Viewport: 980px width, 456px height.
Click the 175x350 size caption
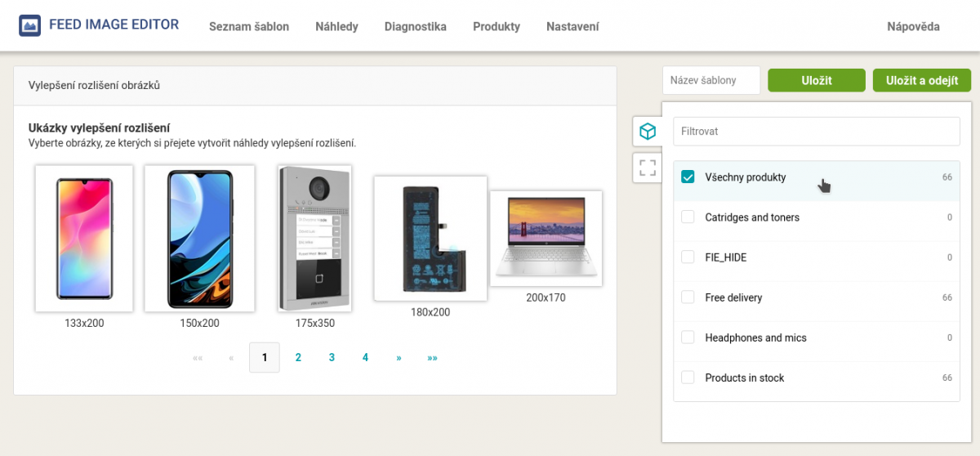click(x=314, y=323)
